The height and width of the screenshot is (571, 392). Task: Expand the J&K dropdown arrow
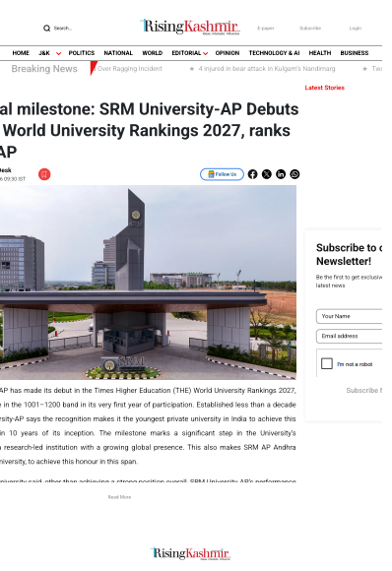point(58,53)
